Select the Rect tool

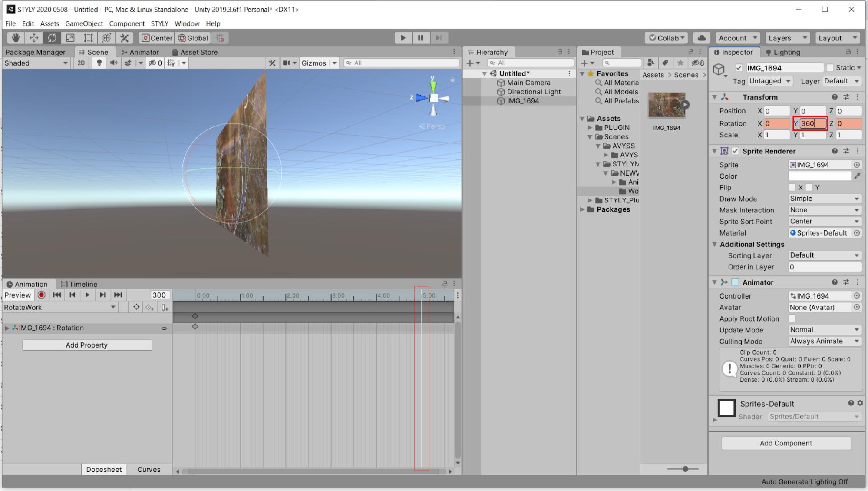click(88, 38)
